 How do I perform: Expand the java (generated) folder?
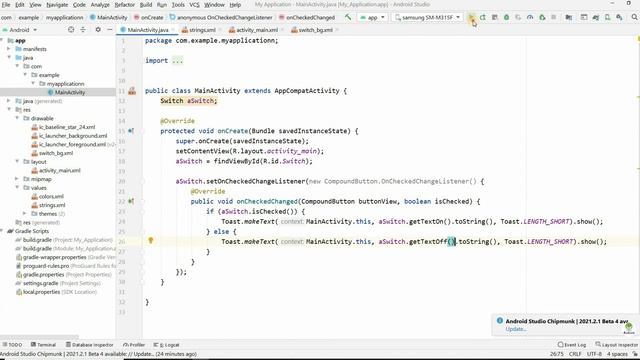pyautogui.click(x=9, y=101)
